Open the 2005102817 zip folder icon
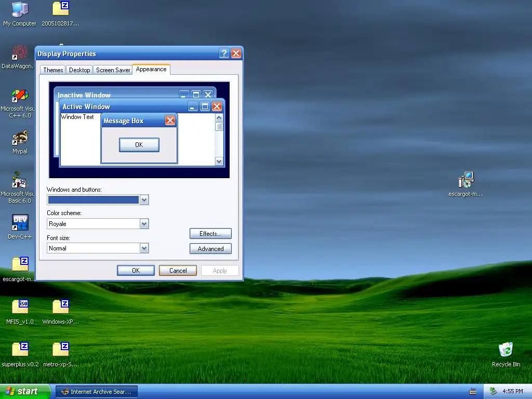Viewport: 532px width, 399px height. tap(60, 14)
